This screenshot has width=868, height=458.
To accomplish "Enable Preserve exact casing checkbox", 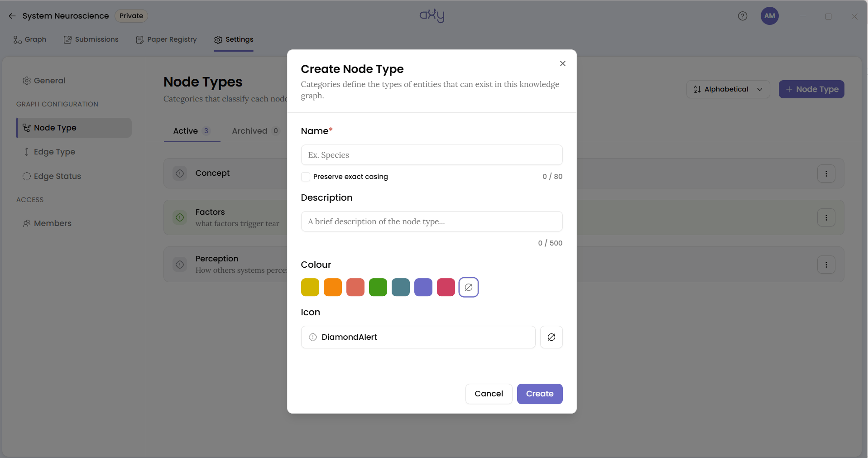I will pyautogui.click(x=306, y=177).
